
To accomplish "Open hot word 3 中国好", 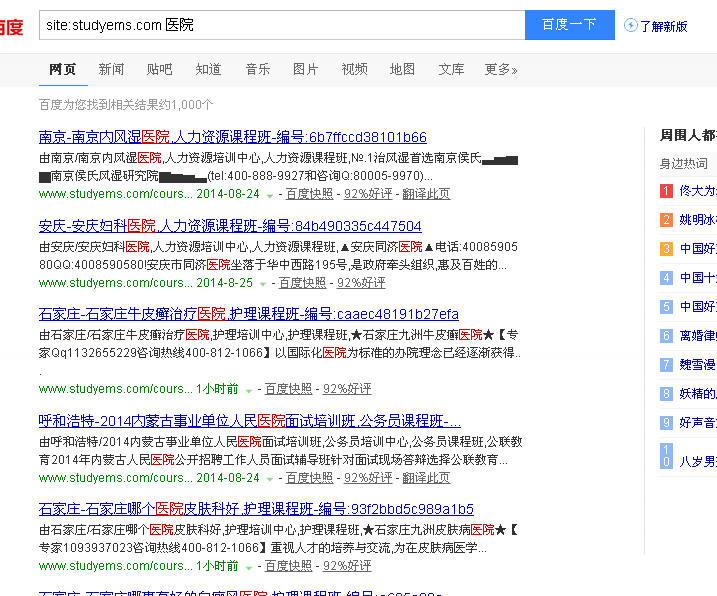I will pos(698,249).
